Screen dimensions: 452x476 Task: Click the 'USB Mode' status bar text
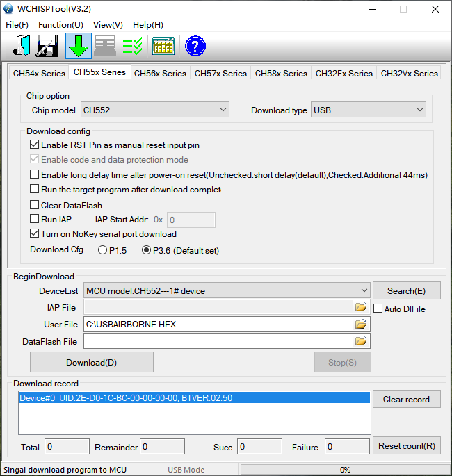(186, 470)
